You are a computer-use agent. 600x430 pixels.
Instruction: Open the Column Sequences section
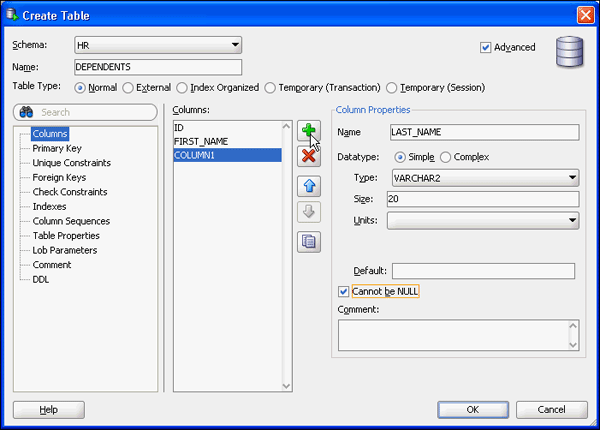coord(71,221)
